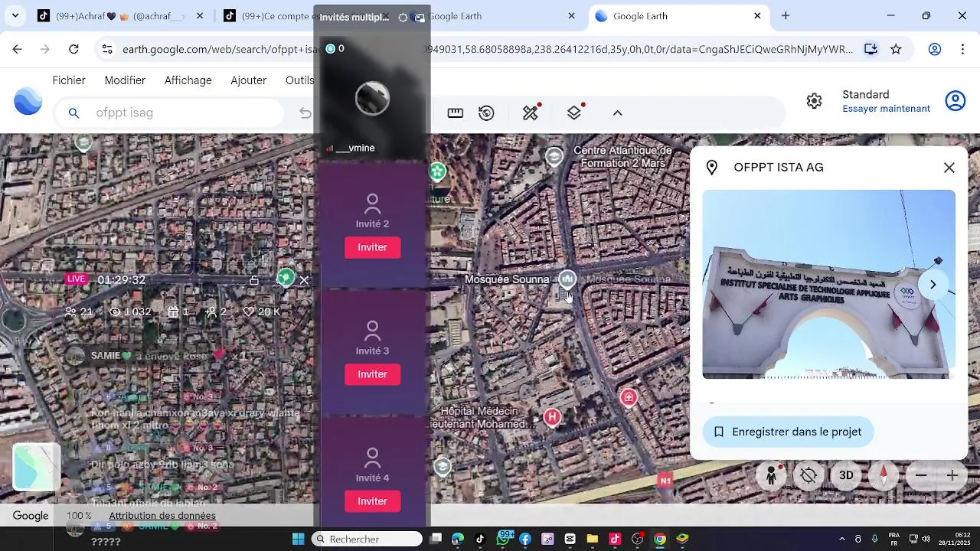The image size is (980, 551).
Task: Open the Ajouter menu
Action: [249, 80]
